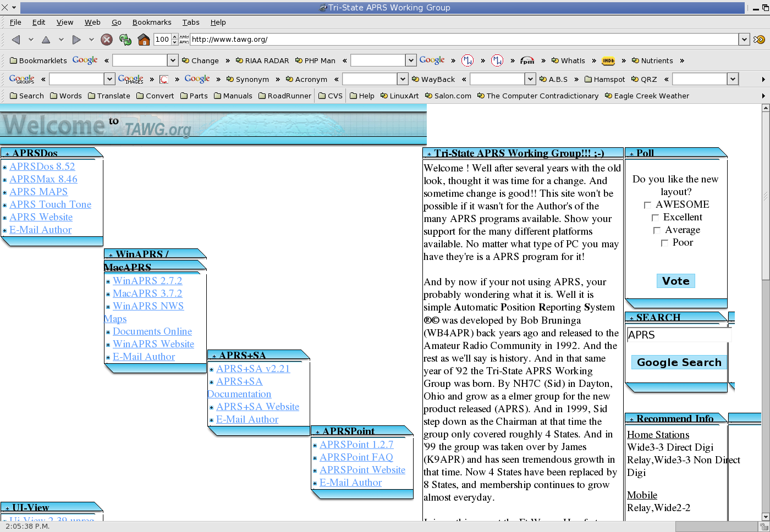
Task: Click the URL address field
Action: (x=464, y=40)
